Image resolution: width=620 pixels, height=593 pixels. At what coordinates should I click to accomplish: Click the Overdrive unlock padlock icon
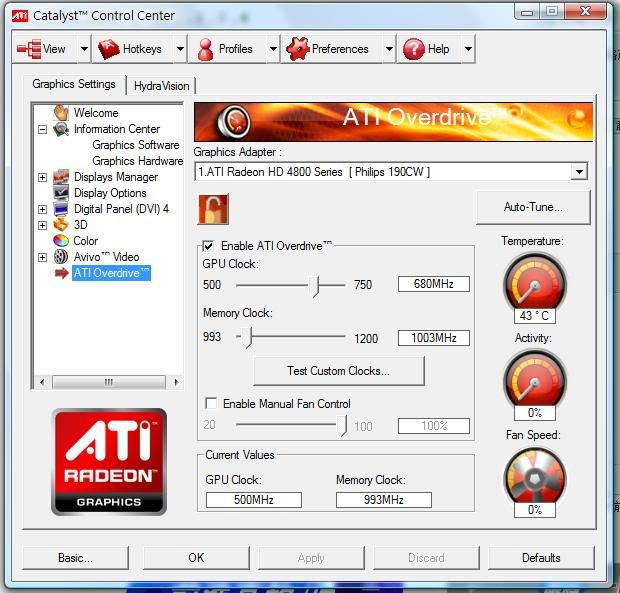(213, 209)
